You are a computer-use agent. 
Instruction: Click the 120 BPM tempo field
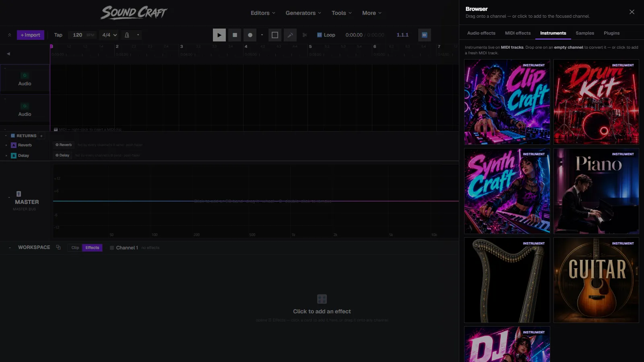(83, 35)
